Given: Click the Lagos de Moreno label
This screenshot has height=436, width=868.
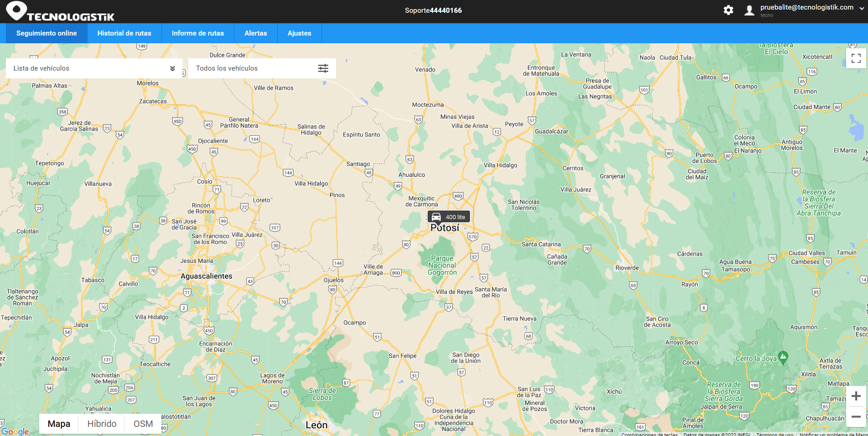Looking at the screenshot, I should click(x=272, y=379).
